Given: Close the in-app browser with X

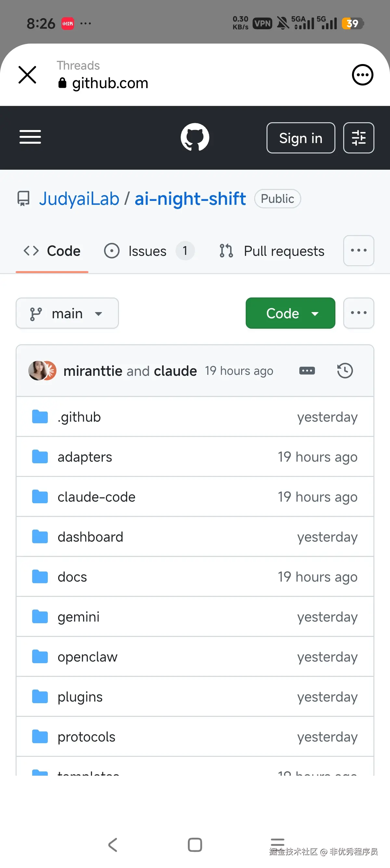Looking at the screenshot, I should click(x=27, y=74).
